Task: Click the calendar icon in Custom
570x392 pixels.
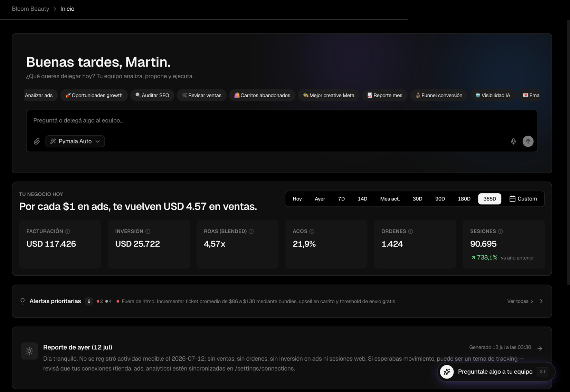Action: point(512,199)
